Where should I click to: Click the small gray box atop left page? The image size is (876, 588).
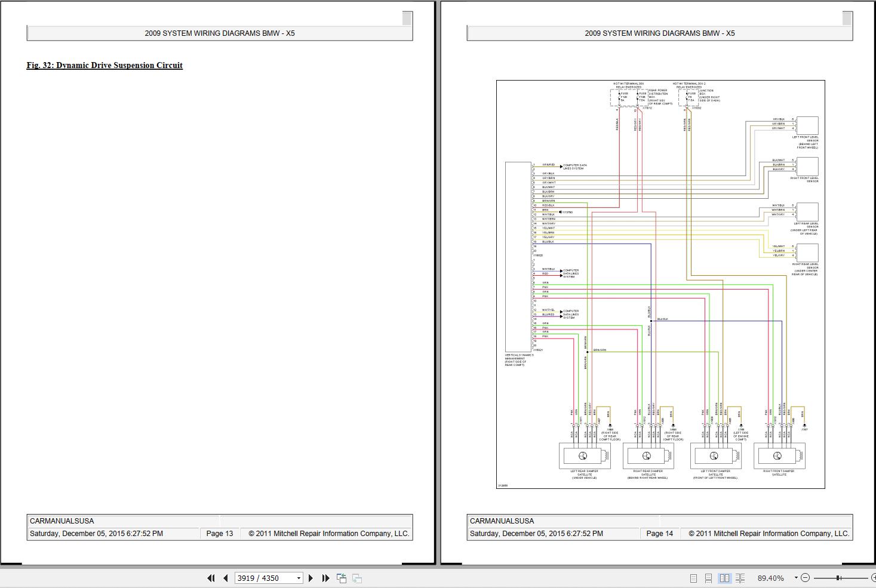[x=407, y=19]
